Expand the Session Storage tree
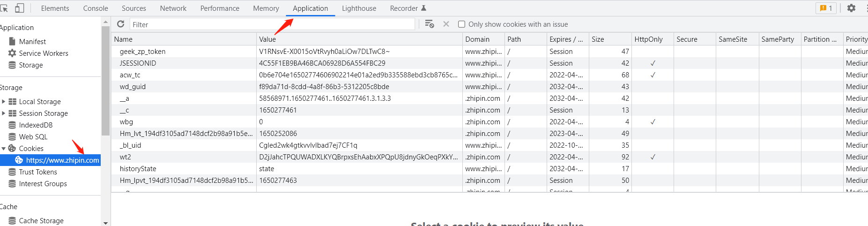Viewport: 868px width, 226px height. [x=4, y=113]
